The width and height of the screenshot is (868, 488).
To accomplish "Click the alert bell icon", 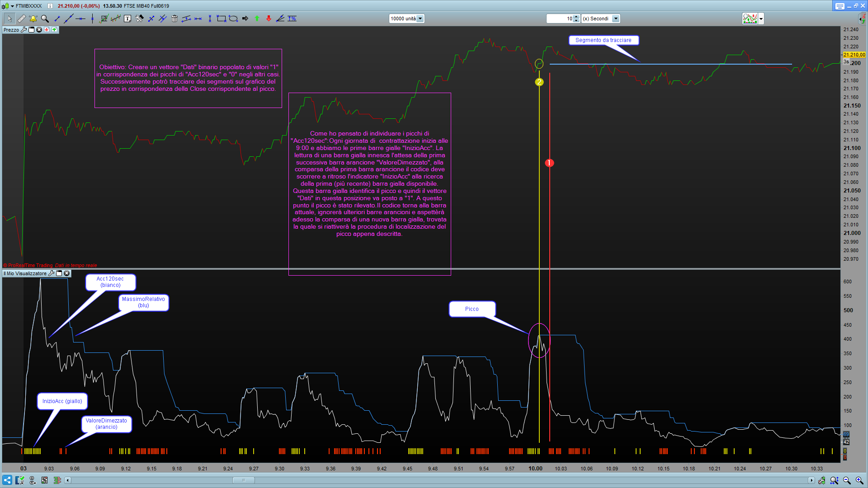I will [33, 19].
